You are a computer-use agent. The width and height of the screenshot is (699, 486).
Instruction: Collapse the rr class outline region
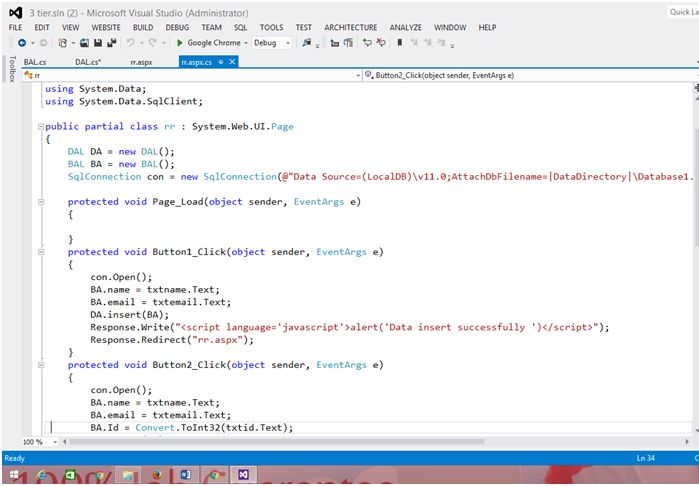click(41, 127)
